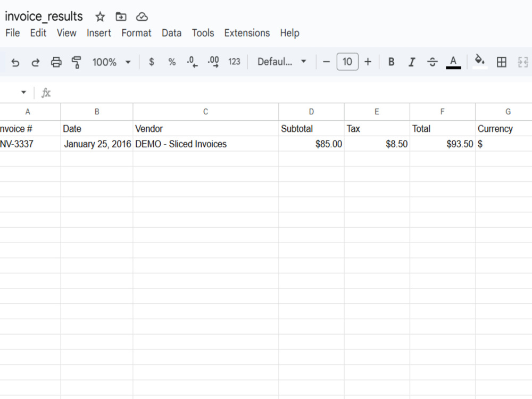532x399 pixels.
Task: Open the File menu
Action: coord(13,33)
